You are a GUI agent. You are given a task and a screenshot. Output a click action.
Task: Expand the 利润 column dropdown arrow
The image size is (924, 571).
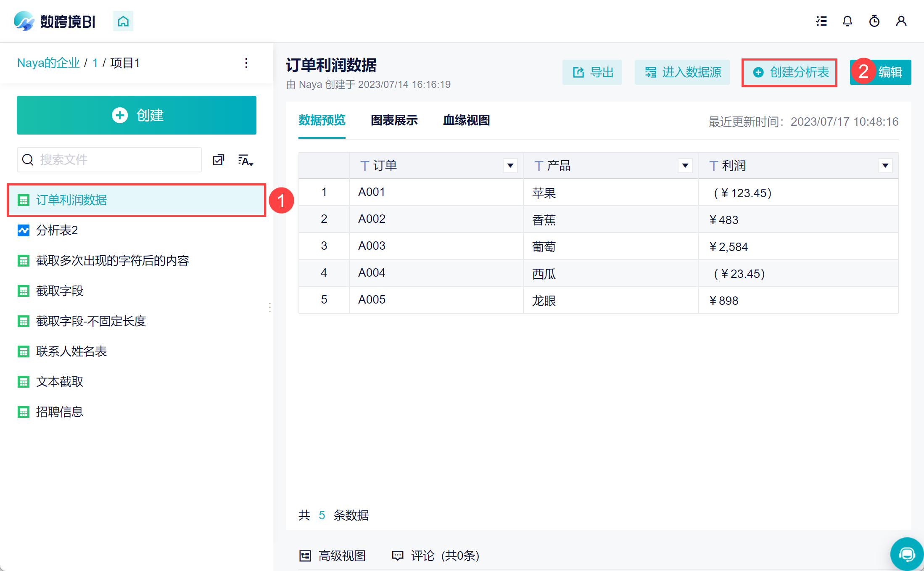pyautogui.click(x=885, y=166)
